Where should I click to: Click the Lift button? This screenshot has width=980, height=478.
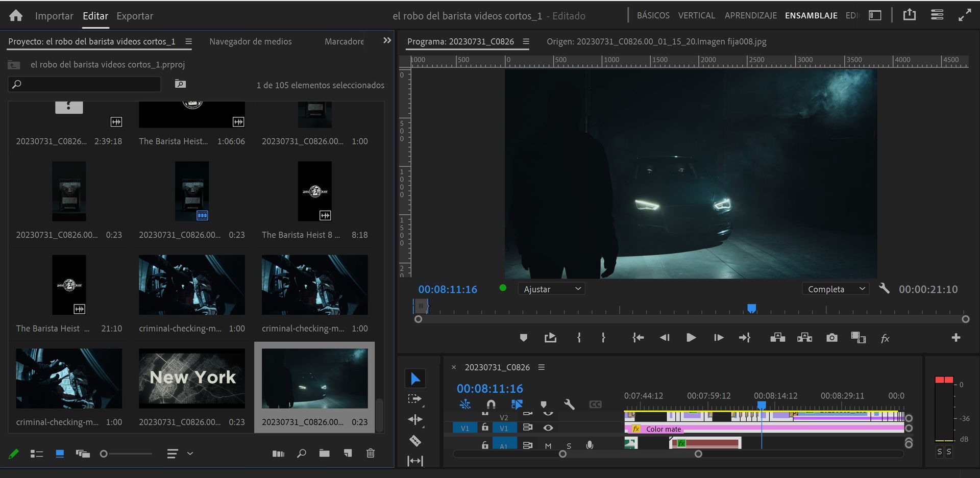click(777, 338)
